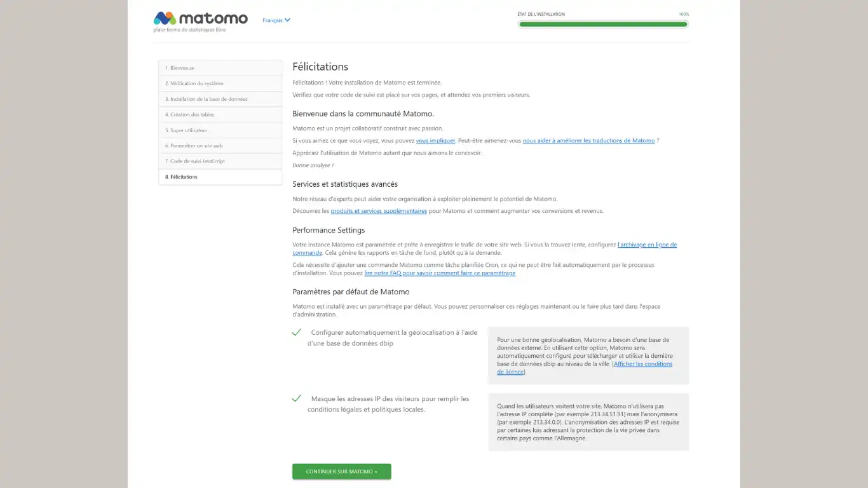Open the 'vous impliquer' link
Image resolution: width=868 pixels, height=488 pixels.
(435, 140)
